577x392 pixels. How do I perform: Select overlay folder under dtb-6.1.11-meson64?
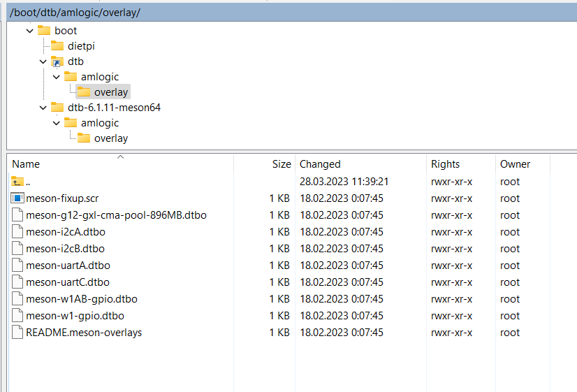tap(110, 138)
